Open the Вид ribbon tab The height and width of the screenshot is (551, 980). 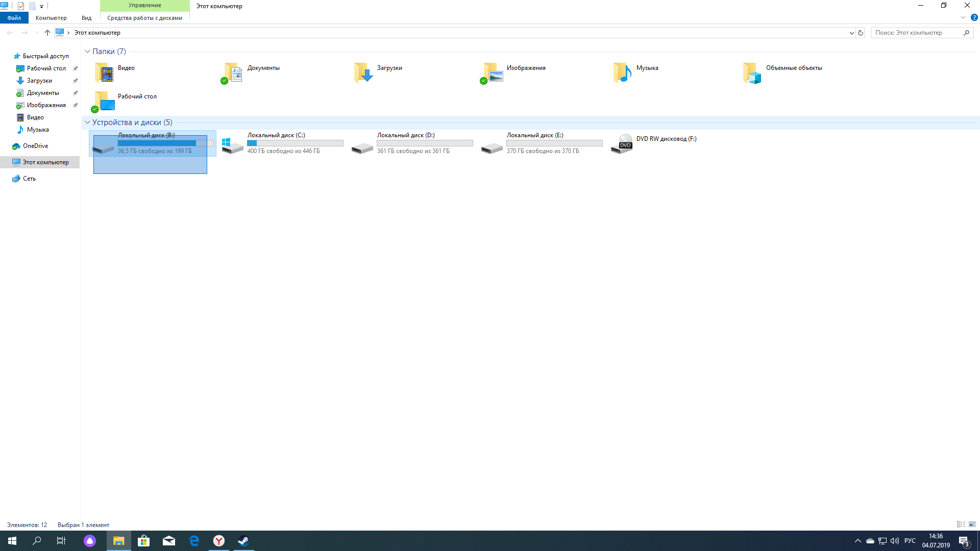pos(87,18)
